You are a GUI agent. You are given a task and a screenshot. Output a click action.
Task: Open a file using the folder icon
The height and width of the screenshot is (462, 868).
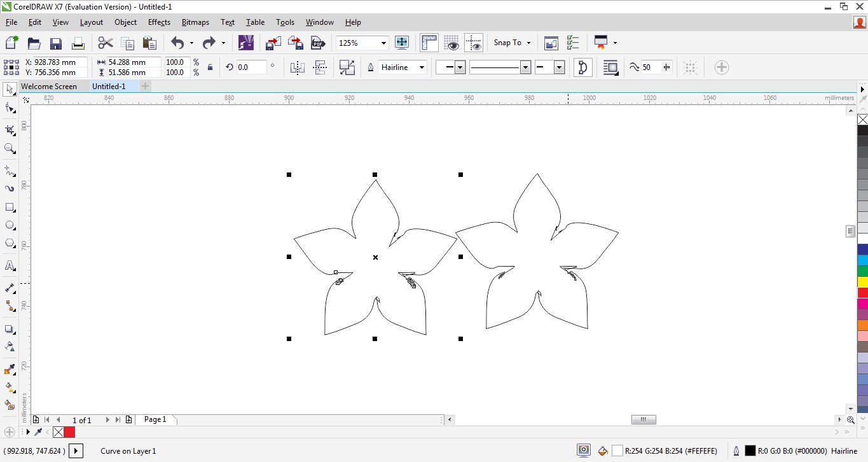tap(34, 43)
